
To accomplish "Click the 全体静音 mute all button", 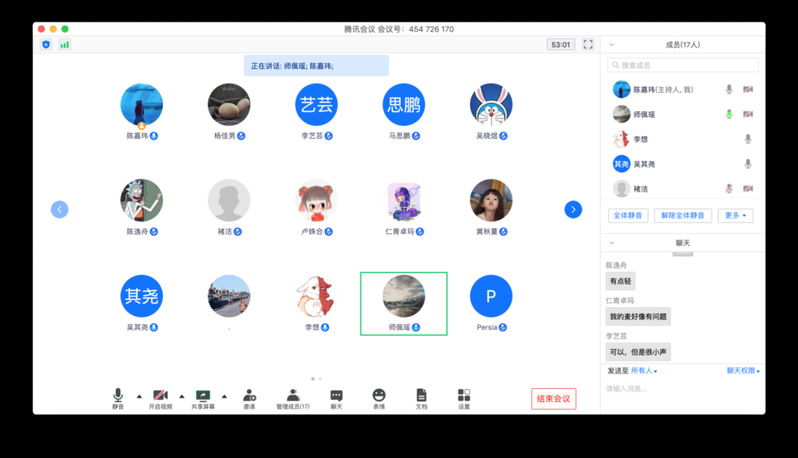I will point(628,215).
